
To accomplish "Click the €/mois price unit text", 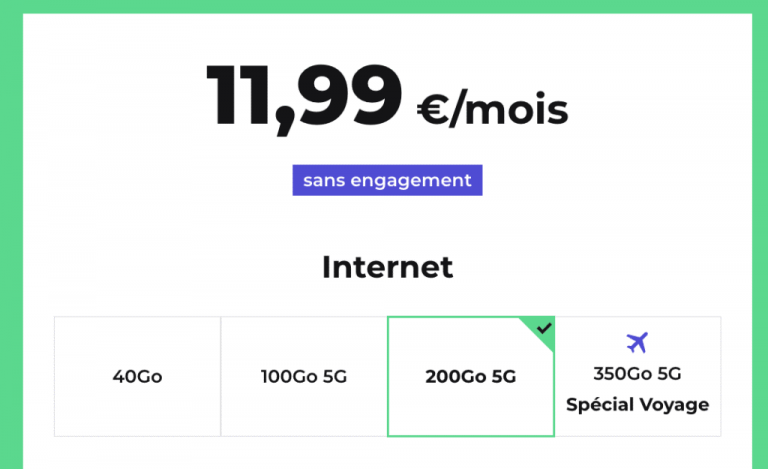I will coord(492,109).
